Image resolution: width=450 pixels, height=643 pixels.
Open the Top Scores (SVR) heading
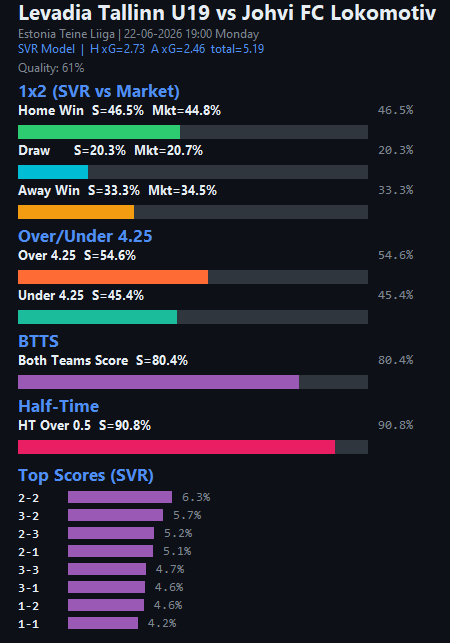(x=86, y=475)
